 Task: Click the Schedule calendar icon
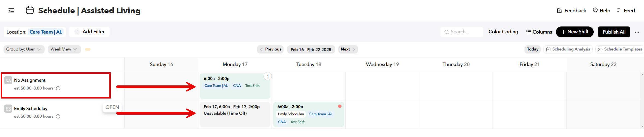tap(30, 10)
